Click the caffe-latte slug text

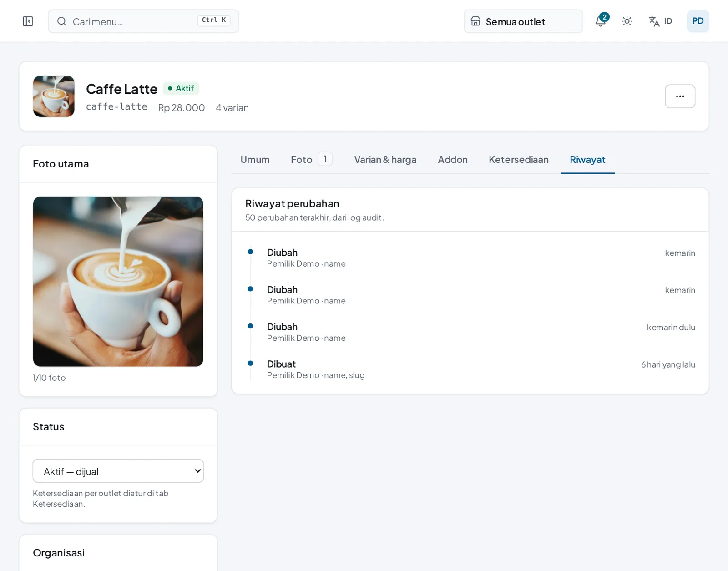click(116, 107)
